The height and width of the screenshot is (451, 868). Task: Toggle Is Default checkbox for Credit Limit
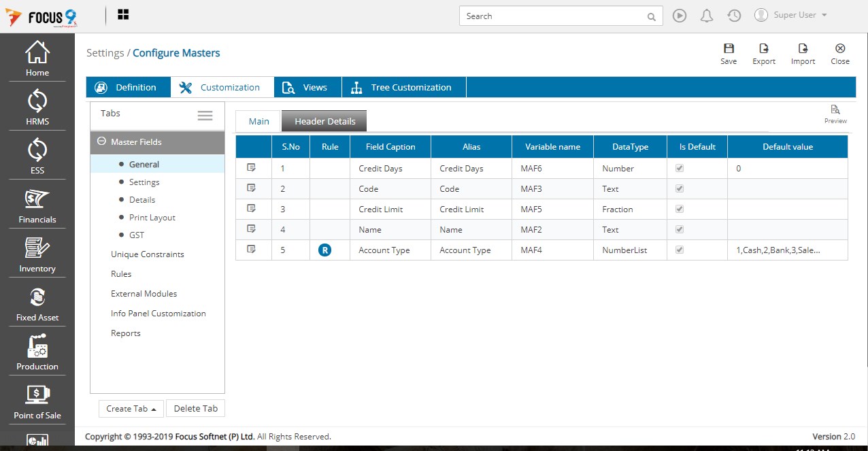coord(679,209)
